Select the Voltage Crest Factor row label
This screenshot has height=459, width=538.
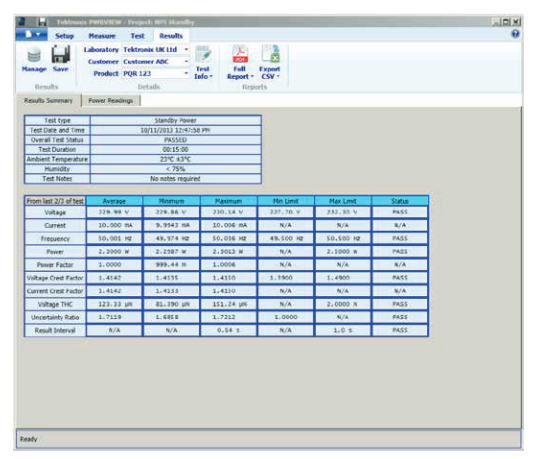click(x=55, y=278)
